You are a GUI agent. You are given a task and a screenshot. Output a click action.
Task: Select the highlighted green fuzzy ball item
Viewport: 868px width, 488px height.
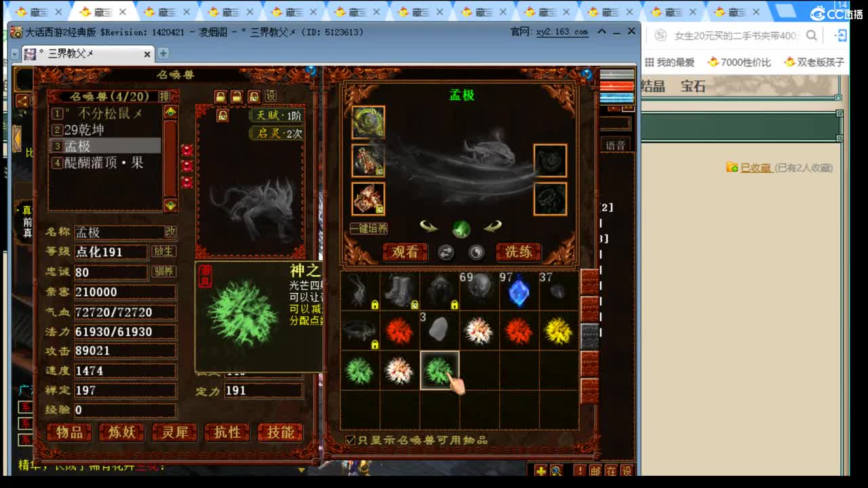439,371
